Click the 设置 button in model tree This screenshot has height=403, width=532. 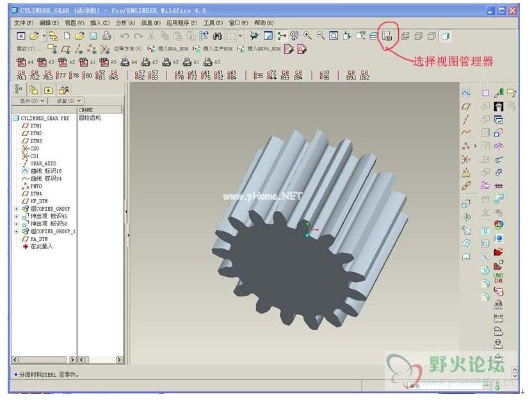67,101
